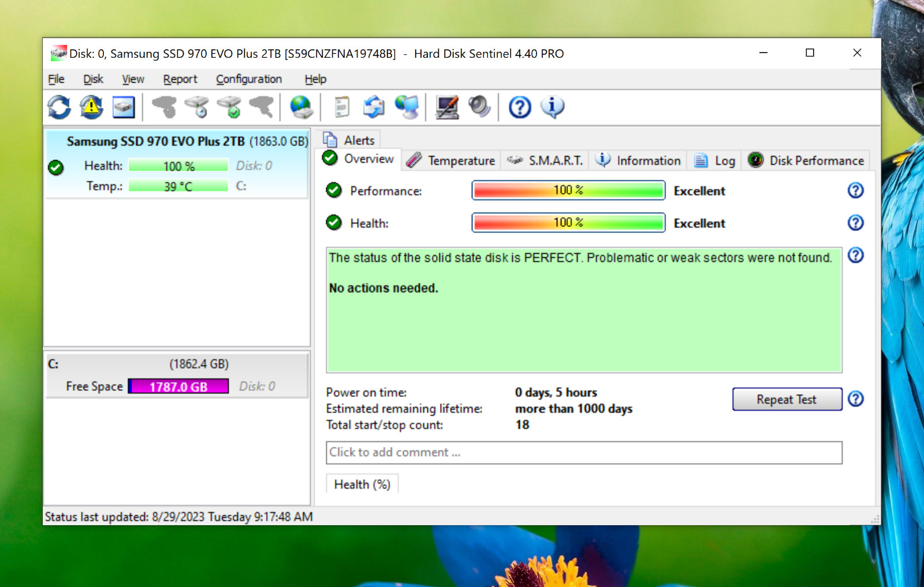
Task: Click the Free Space 1787.0 GB bar
Action: tap(178, 387)
